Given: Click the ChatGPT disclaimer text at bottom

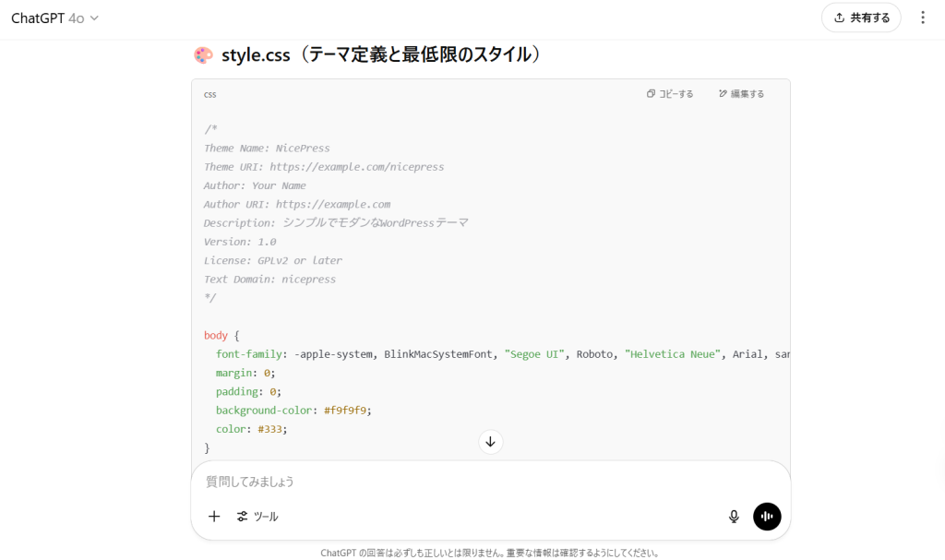Looking at the screenshot, I should 490,553.
